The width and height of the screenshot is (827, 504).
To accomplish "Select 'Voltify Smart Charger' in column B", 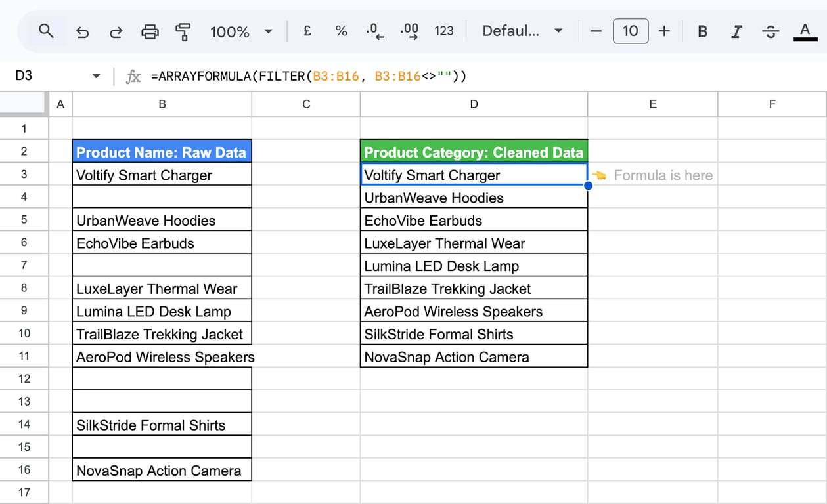I will 162,175.
